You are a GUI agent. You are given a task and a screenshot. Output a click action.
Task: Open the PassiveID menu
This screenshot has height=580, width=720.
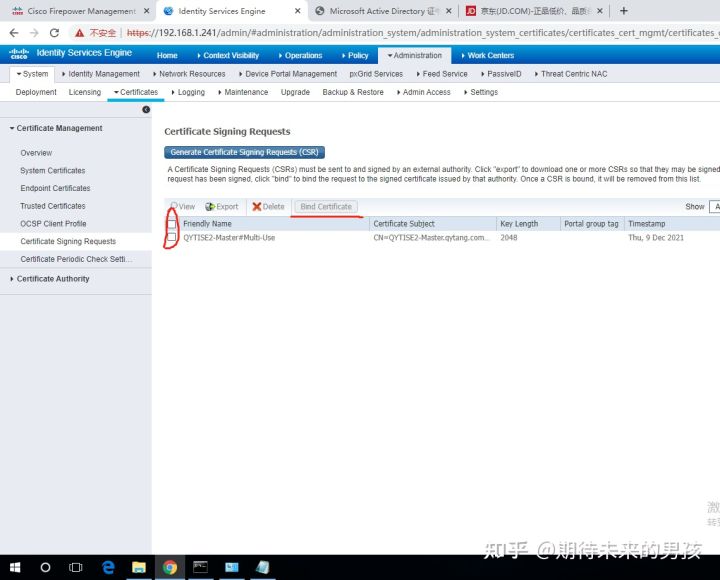[501, 74]
